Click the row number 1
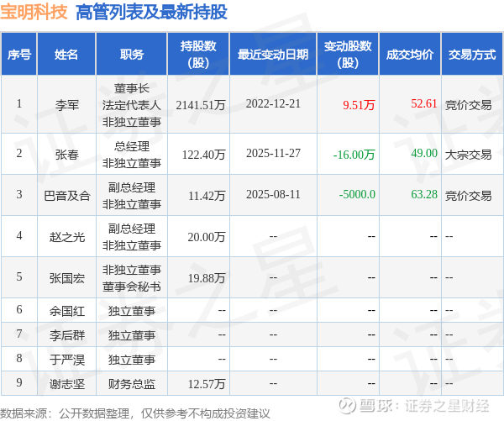This screenshot has width=504, height=421. click(x=19, y=103)
